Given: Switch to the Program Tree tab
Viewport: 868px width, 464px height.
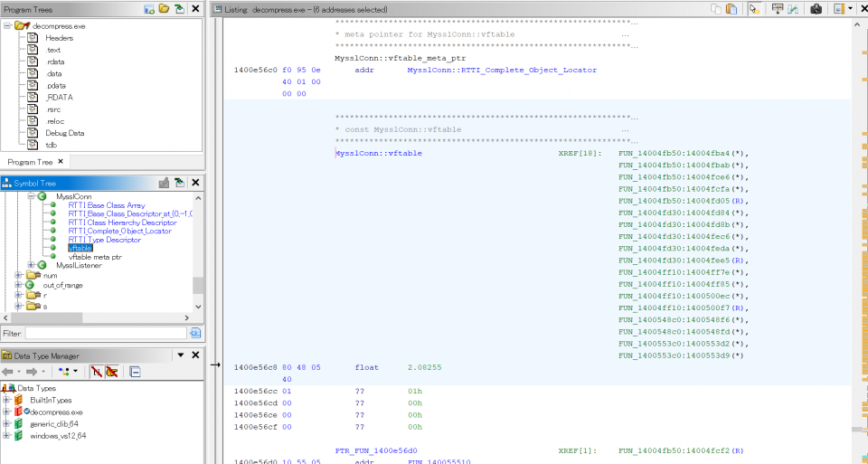Looking at the screenshot, I should click(x=30, y=162).
